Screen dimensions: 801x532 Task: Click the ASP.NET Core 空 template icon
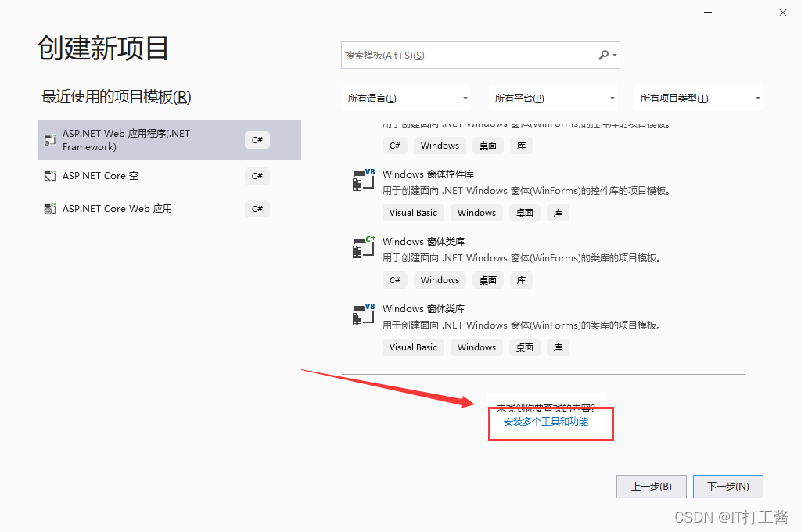coord(49,176)
